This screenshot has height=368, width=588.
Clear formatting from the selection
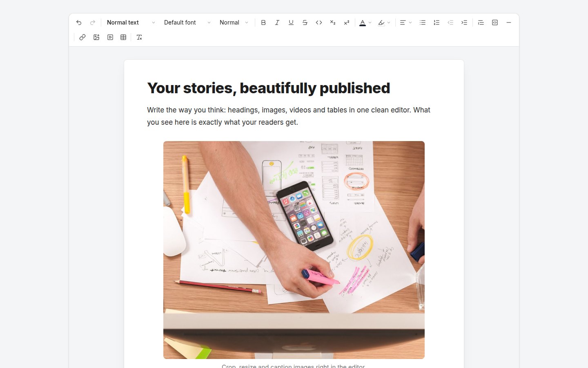click(139, 37)
